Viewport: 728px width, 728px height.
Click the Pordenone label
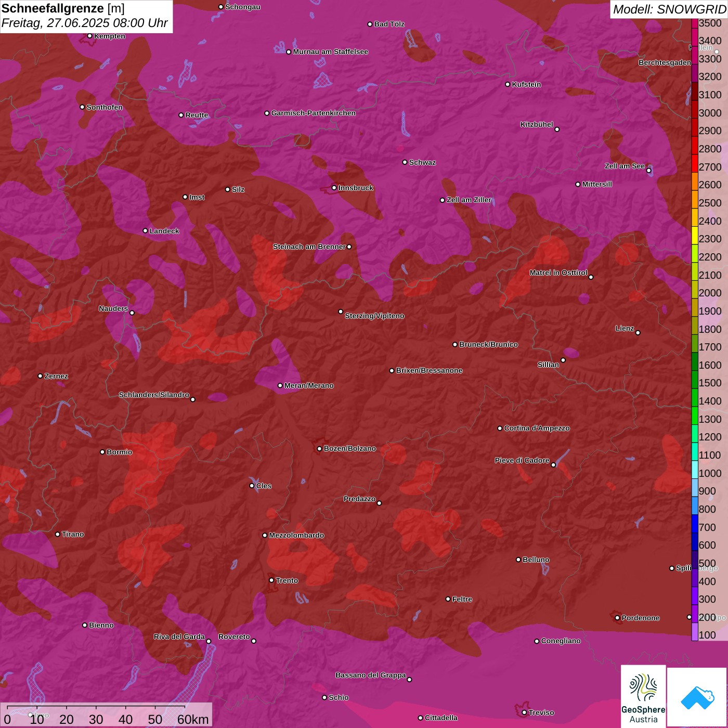pos(641,618)
